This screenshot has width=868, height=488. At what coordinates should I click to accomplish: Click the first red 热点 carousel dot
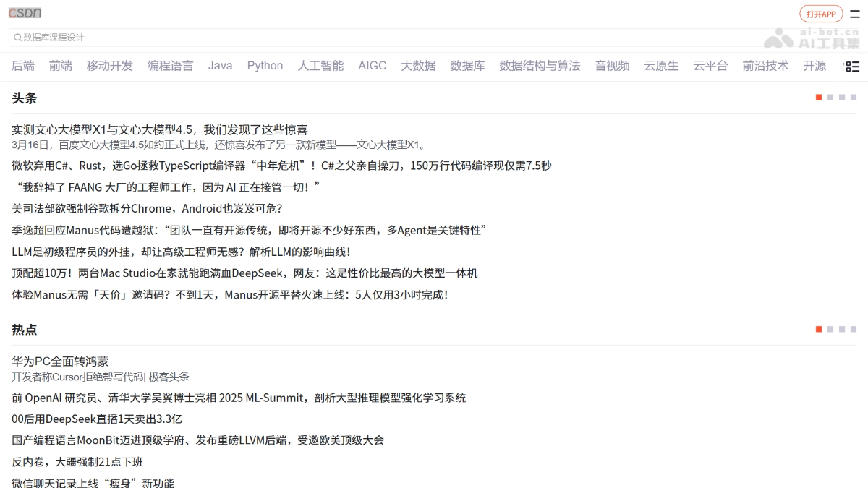click(819, 329)
